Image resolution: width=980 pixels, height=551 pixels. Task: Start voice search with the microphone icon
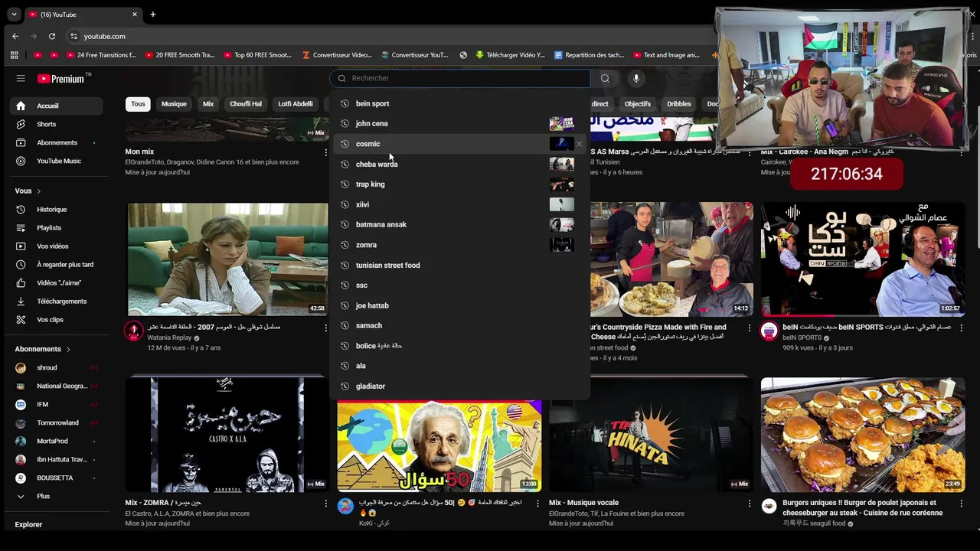coord(635,78)
